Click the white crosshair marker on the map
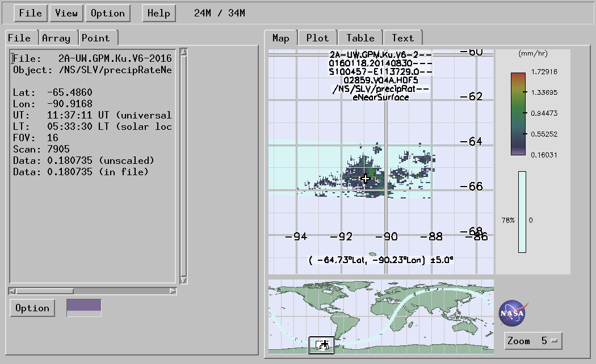Image resolution: width=596 pixels, height=364 pixels. [x=365, y=179]
